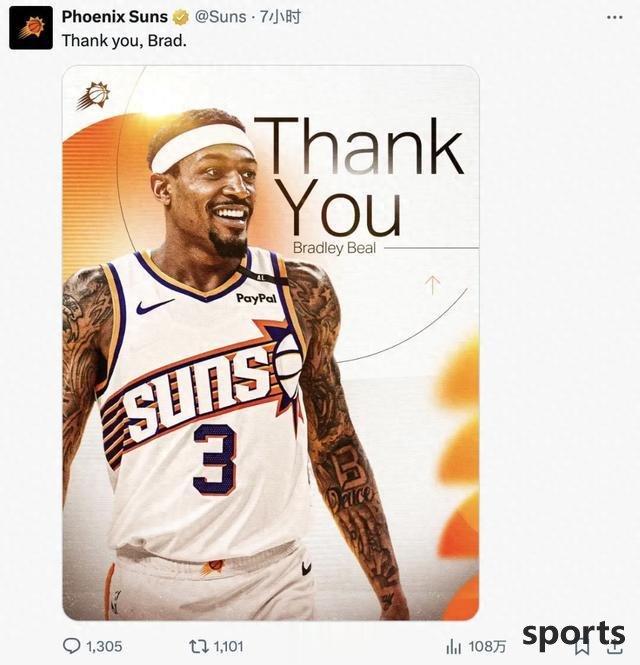Viewport: 640px width, 665px height.
Task: Open the Phoenix Suns profile avatar
Action: coord(31,28)
